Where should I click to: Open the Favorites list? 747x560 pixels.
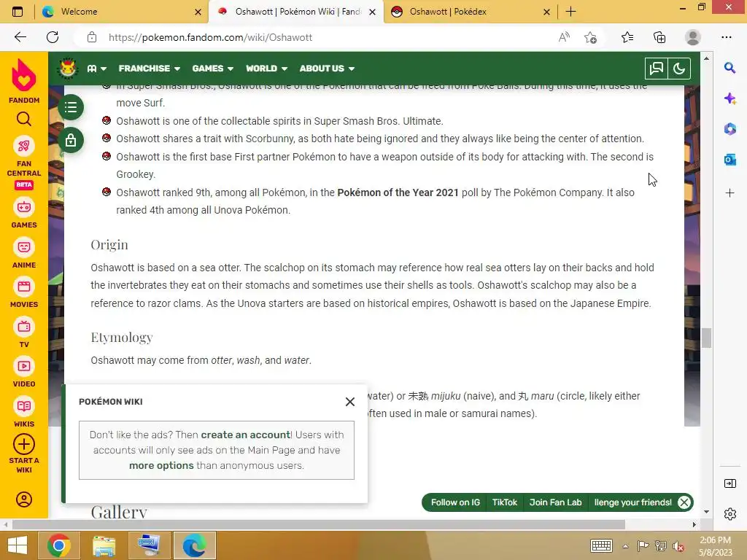(627, 37)
